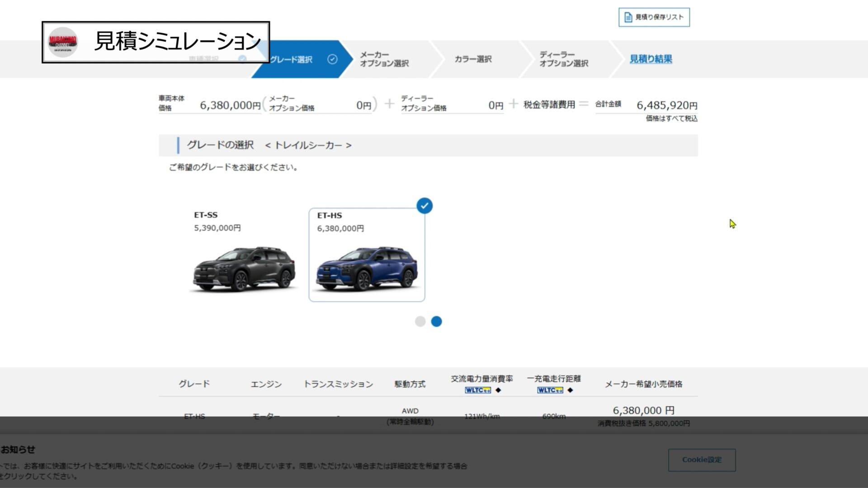Go to first carousel page dot
This screenshot has height=488, width=868.
420,321
